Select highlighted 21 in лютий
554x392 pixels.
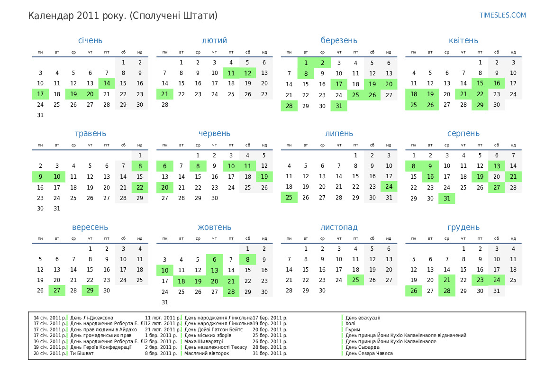[165, 94]
